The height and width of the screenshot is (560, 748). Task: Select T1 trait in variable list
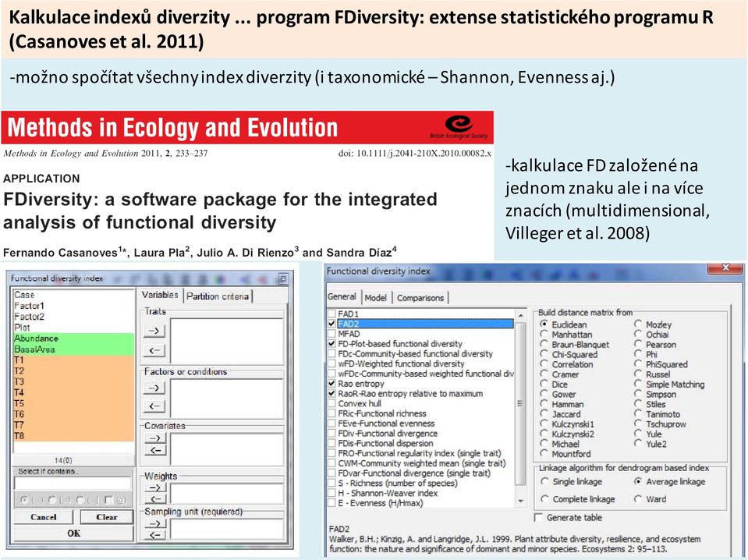tap(73, 360)
